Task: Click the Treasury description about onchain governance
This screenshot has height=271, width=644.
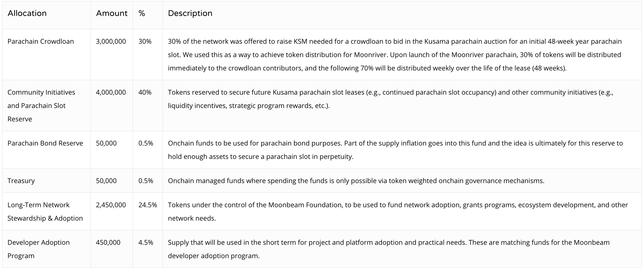Action: pyautogui.click(x=356, y=181)
